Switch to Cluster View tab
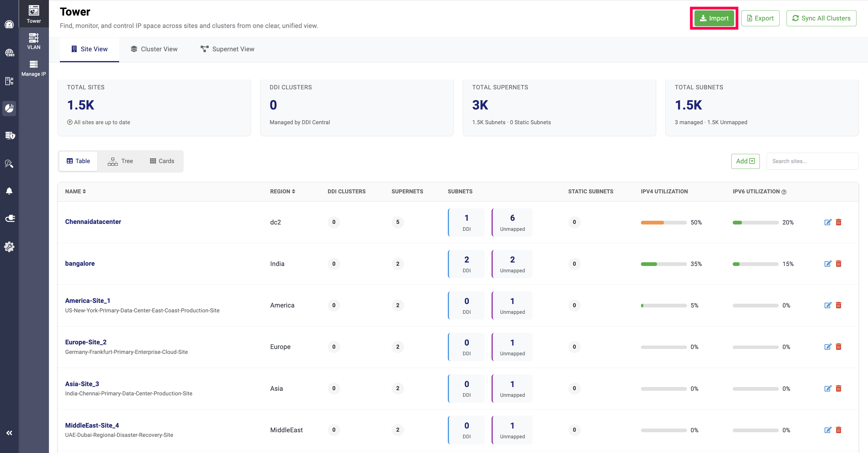This screenshot has width=868, height=453. coord(154,49)
